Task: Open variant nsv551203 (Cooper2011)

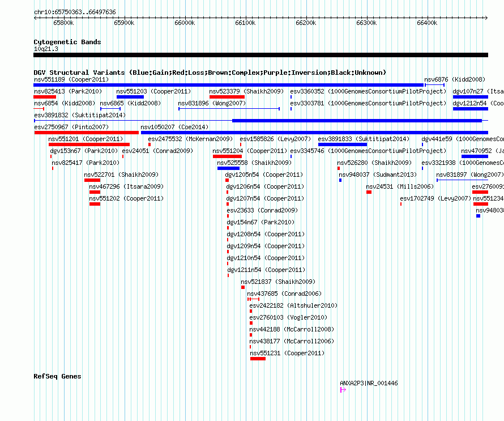Action: click(x=153, y=91)
